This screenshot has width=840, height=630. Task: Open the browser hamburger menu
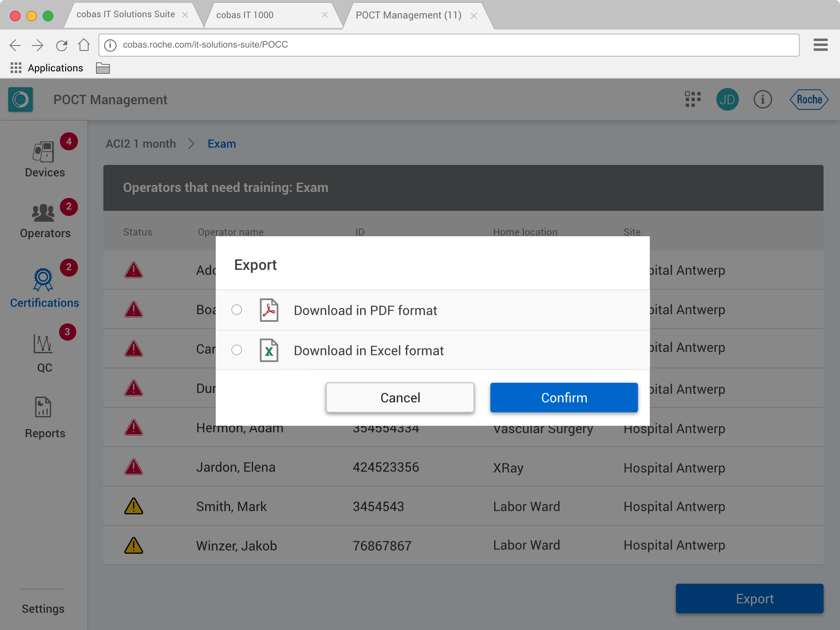(x=820, y=45)
